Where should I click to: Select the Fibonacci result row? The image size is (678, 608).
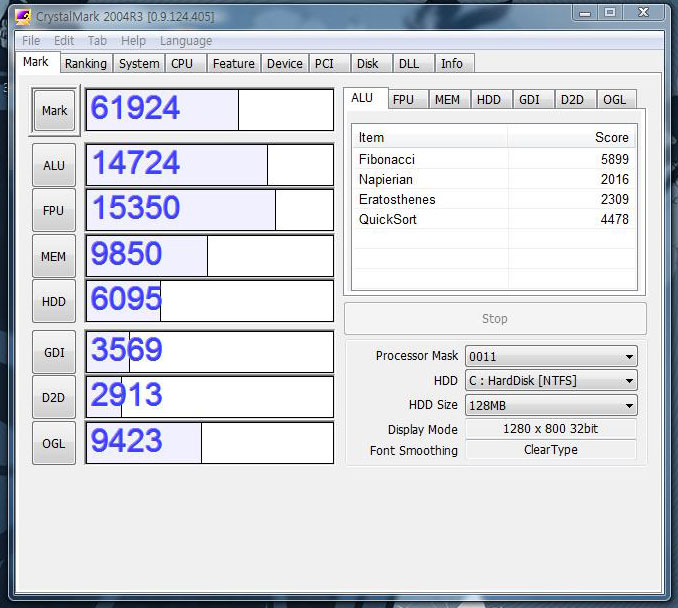tap(494, 159)
